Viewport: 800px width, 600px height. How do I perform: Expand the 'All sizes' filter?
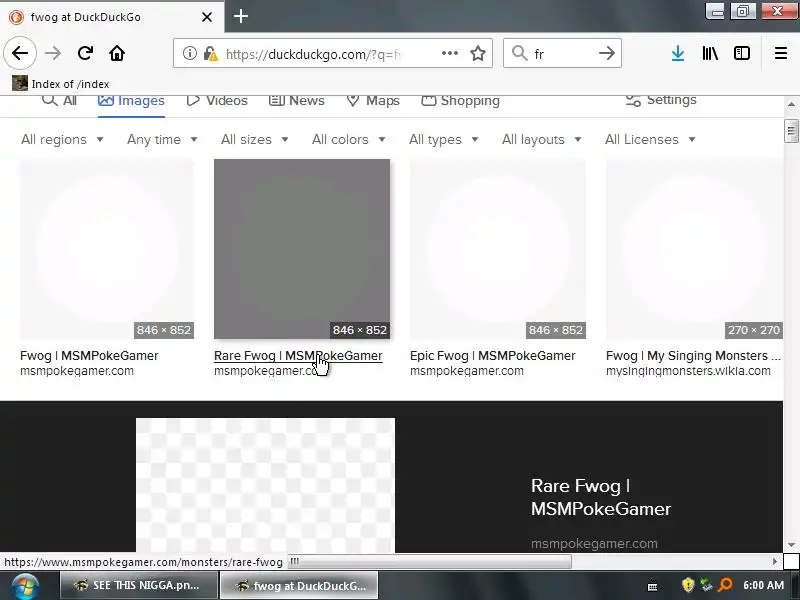(255, 139)
